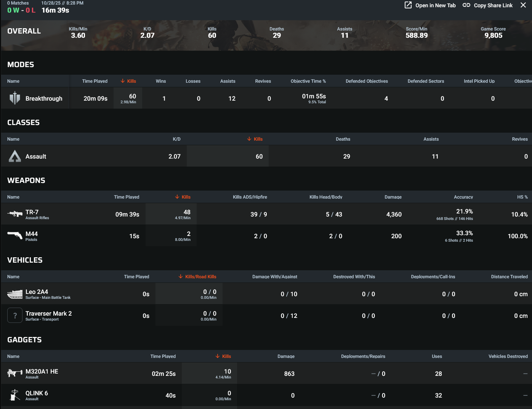Sort Modes by Intel Picked Up

479,81
